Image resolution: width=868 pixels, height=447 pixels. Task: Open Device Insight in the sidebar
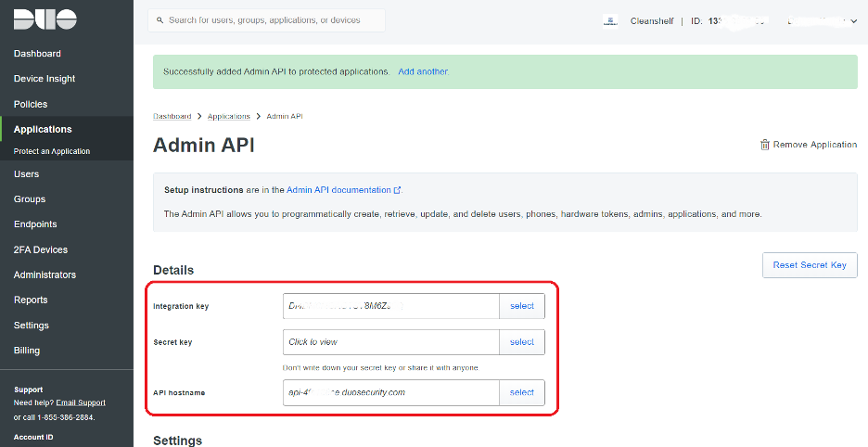[x=45, y=79]
